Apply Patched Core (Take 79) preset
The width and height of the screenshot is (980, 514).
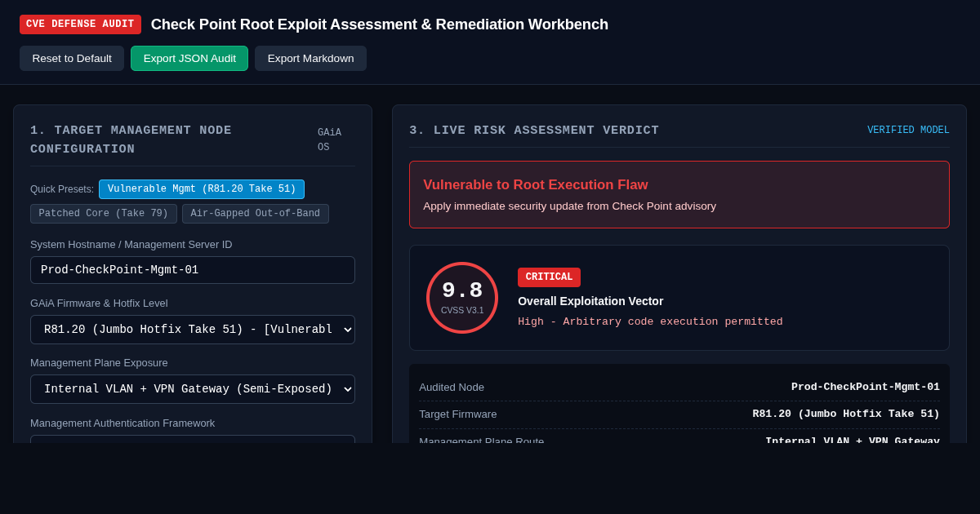pyautogui.click(x=104, y=214)
